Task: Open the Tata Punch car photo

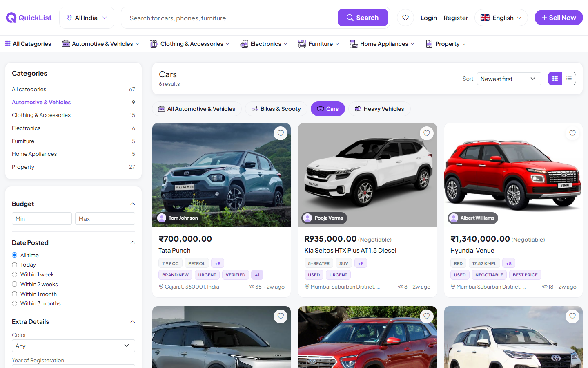Action: [221, 175]
